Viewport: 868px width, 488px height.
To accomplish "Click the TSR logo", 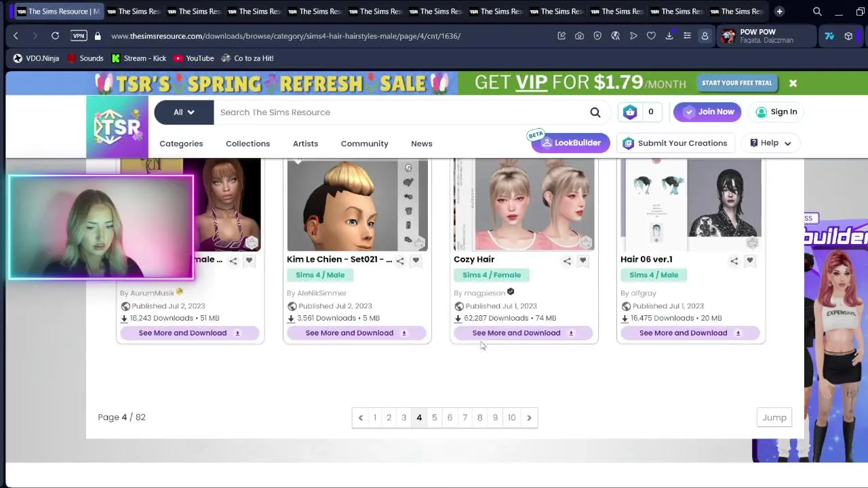I will tap(117, 127).
